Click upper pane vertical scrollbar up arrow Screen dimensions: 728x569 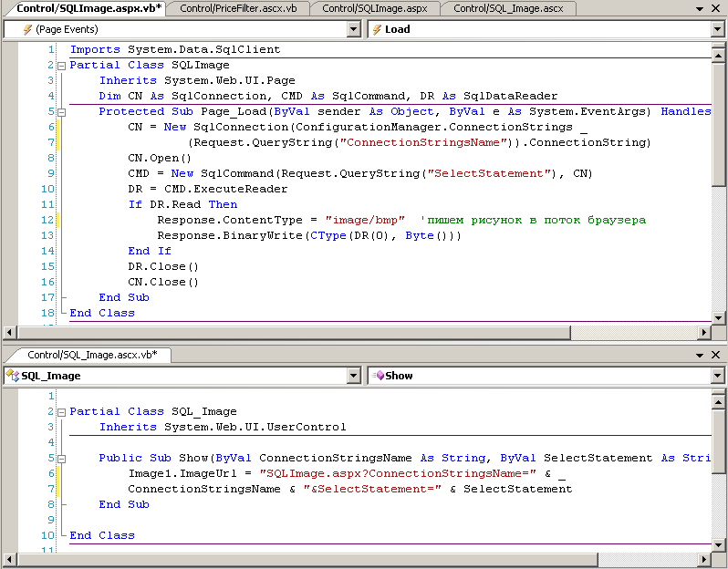[718, 56]
